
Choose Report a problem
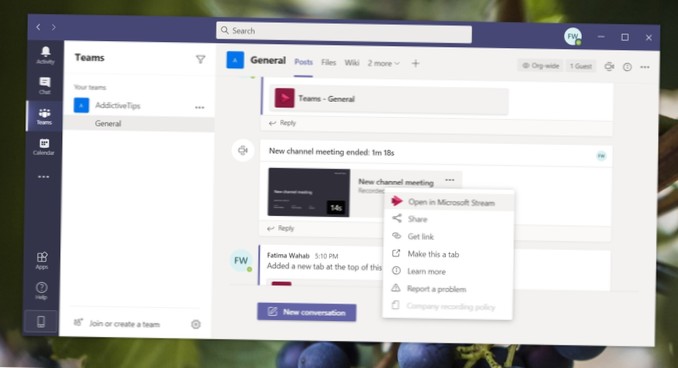448,289
